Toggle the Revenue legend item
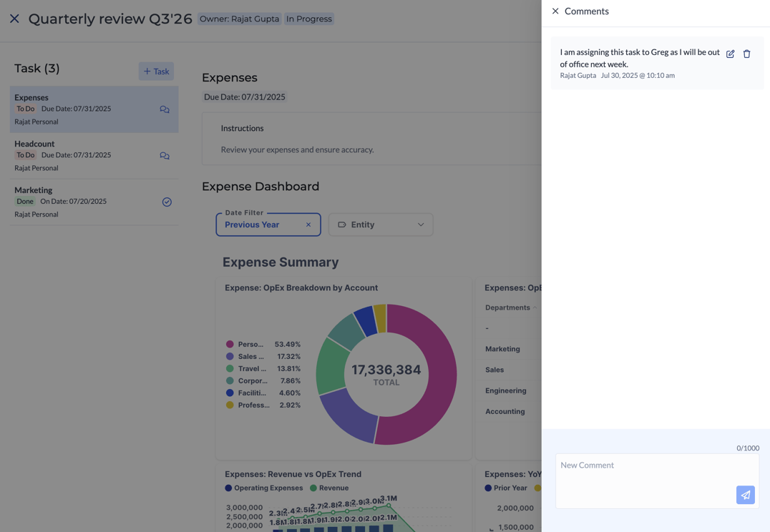This screenshot has width=770, height=532. click(329, 488)
